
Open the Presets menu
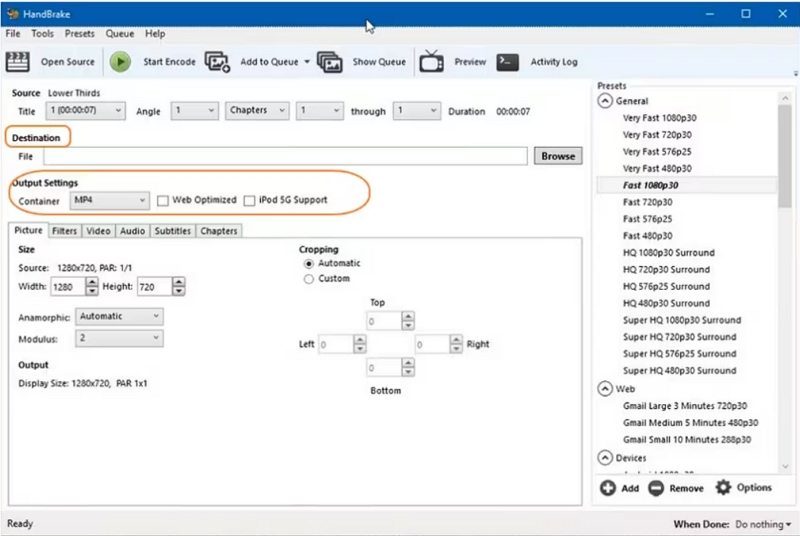(80, 34)
